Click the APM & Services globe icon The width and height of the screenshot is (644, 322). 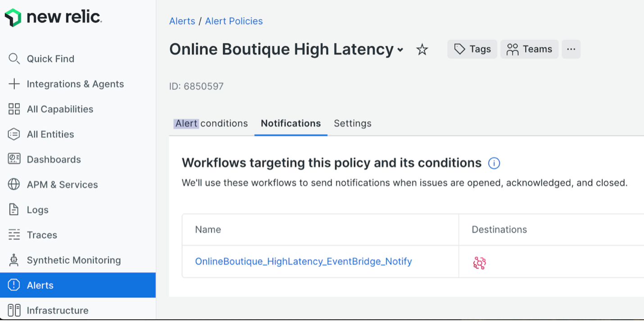pyautogui.click(x=14, y=184)
